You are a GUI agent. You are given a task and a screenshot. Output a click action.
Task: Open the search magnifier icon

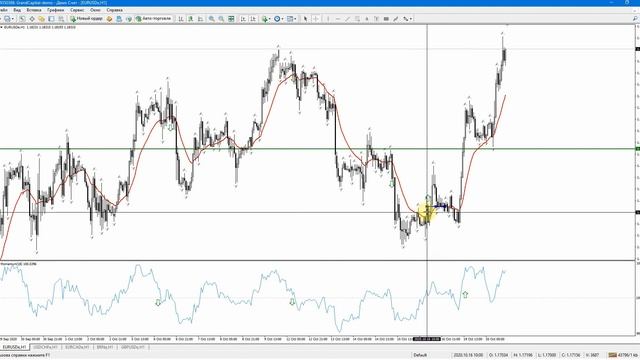(x=635, y=19)
